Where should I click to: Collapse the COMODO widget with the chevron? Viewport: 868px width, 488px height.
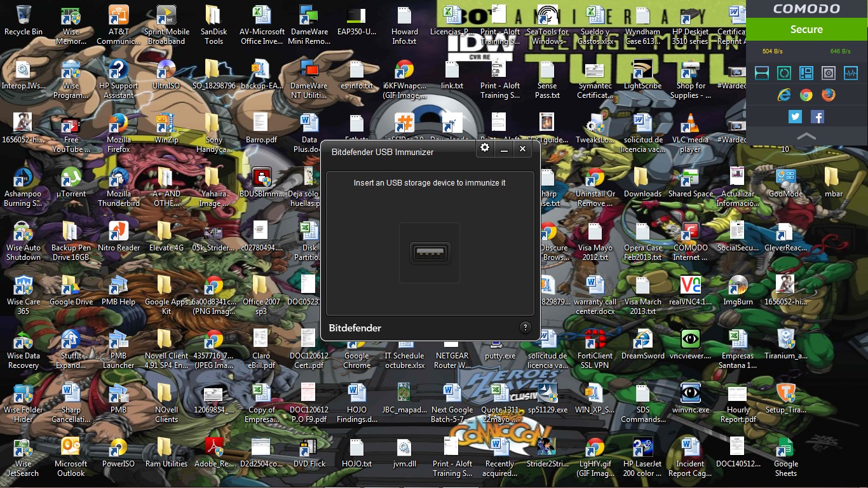(806, 136)
